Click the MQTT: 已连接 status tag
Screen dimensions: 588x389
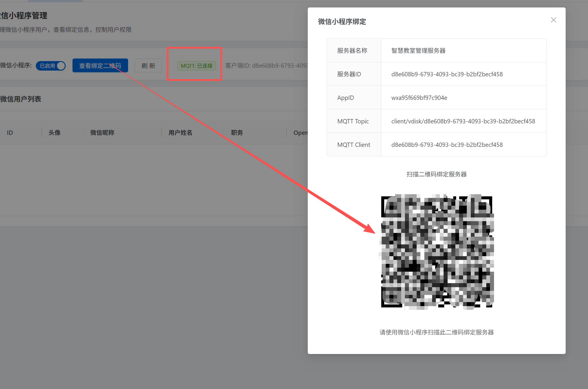(x=197, y=66)
